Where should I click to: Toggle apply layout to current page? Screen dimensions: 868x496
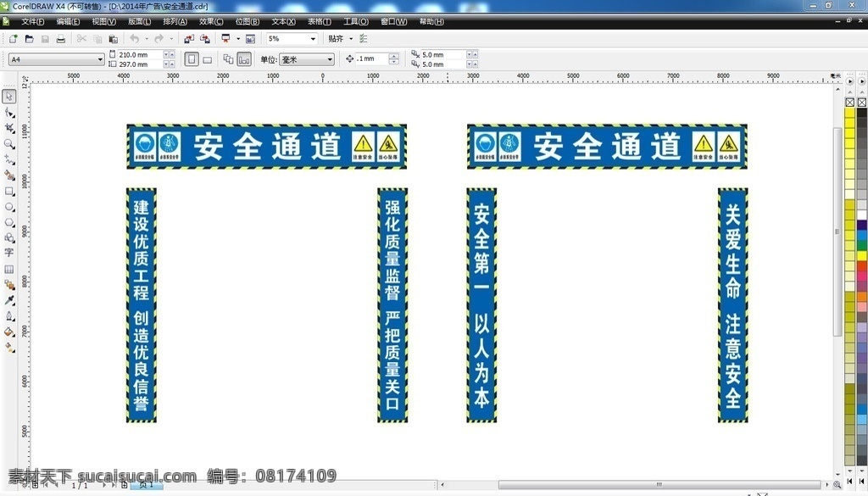tap(244, 59)
